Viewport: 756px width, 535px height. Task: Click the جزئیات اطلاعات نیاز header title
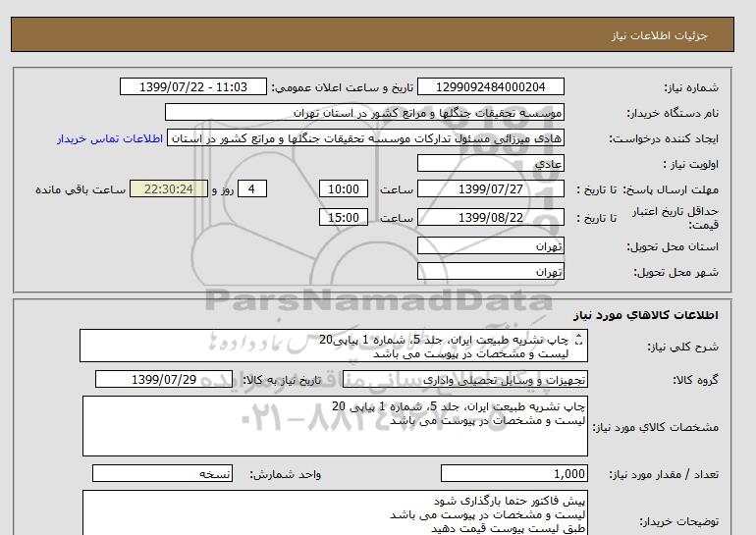659,35
